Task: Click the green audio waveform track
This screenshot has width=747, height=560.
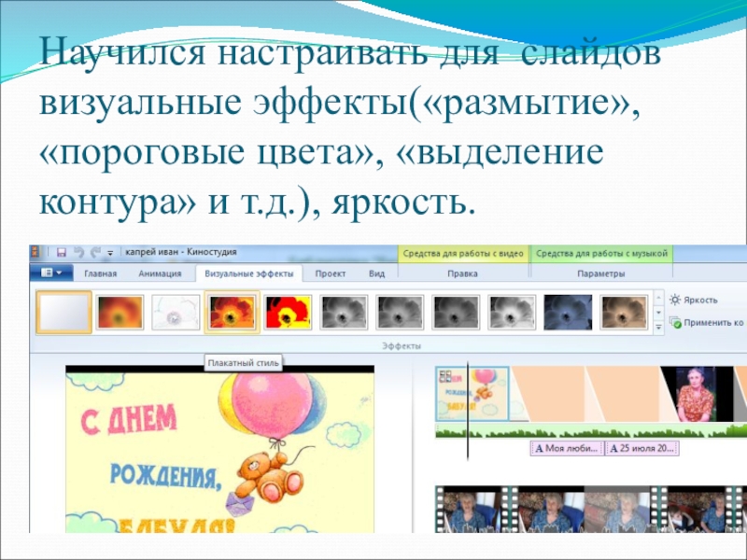Action: pos(591,431)
